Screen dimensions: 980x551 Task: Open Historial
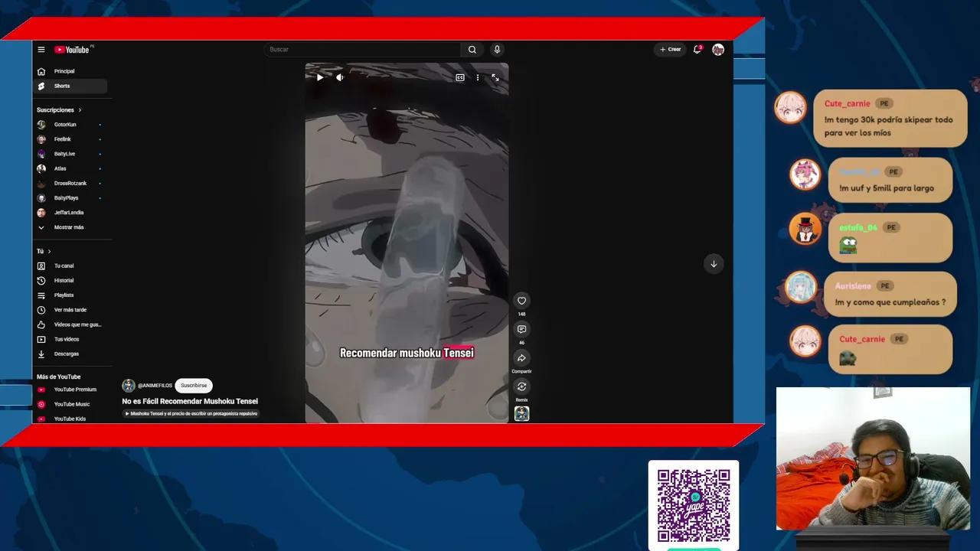(70, 281)
